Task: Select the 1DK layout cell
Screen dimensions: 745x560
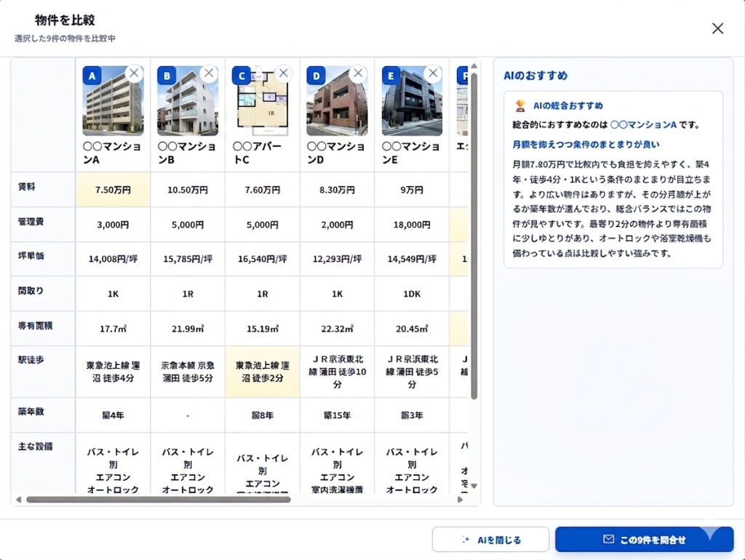Action: (x=412, y=294)
